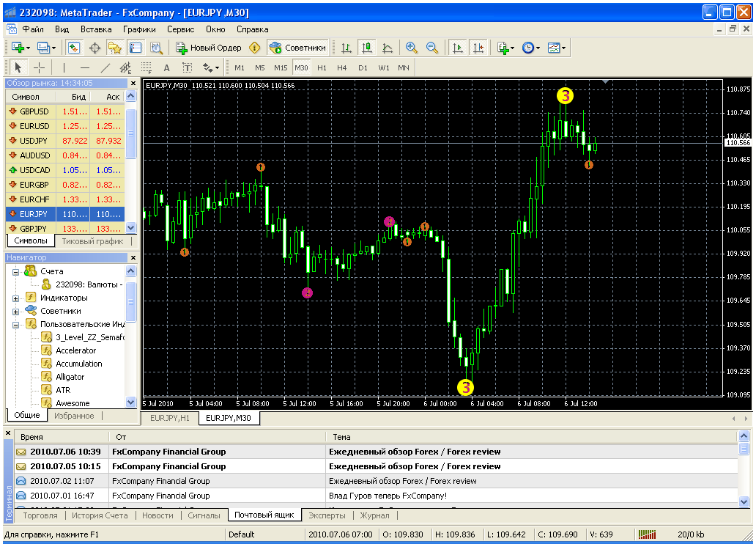Select the GBPUSD row in Market Watch
Screen dimensions: 756x544
click(65, 111)
